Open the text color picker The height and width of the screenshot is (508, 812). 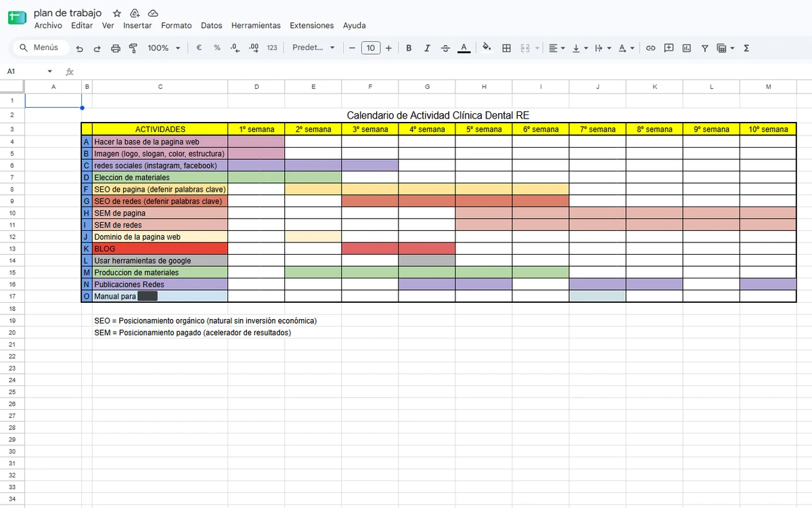[464, 48]
